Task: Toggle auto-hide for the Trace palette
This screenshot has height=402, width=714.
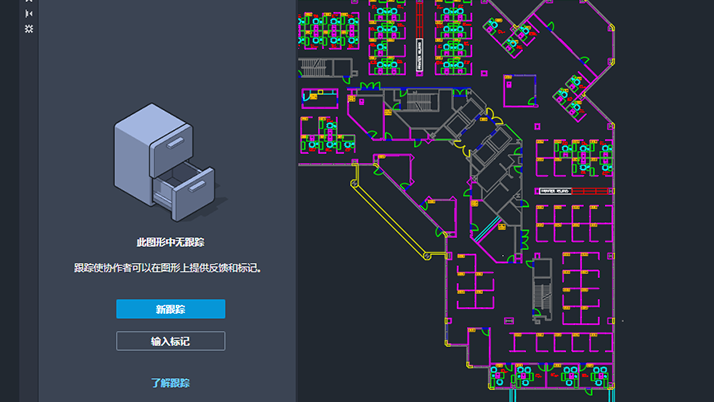Action: (29, 14)
